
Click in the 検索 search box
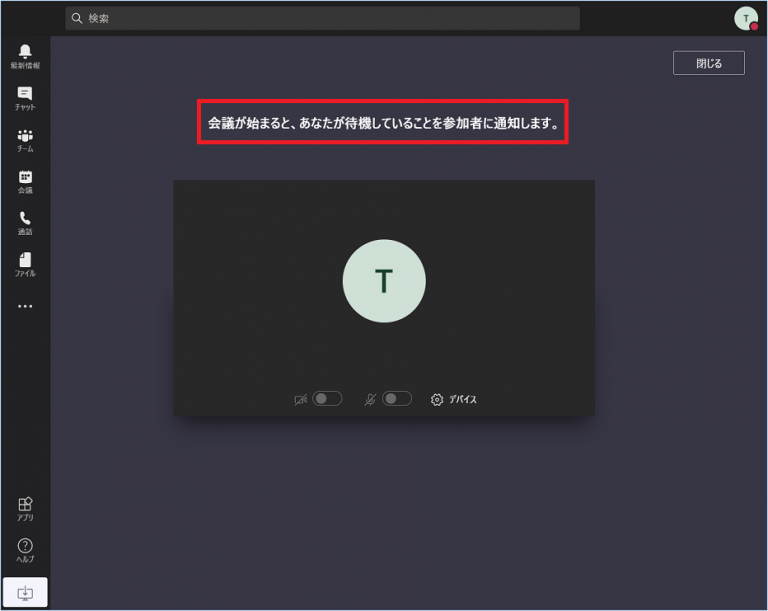tap(330, 18)
